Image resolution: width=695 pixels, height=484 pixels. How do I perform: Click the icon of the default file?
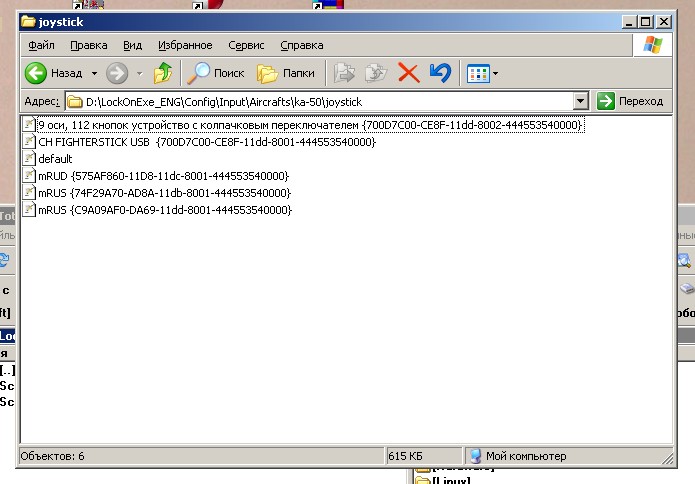point(29,158)
